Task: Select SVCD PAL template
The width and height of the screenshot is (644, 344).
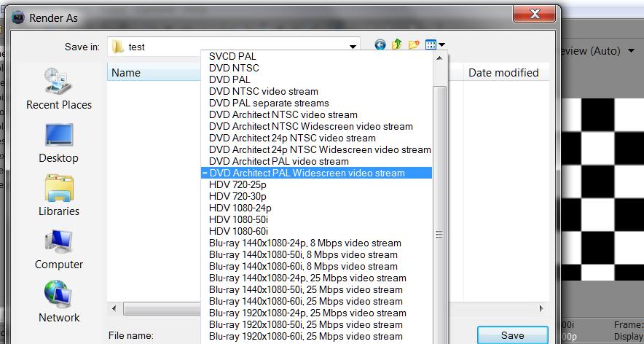Action: (x=316, y=56)
